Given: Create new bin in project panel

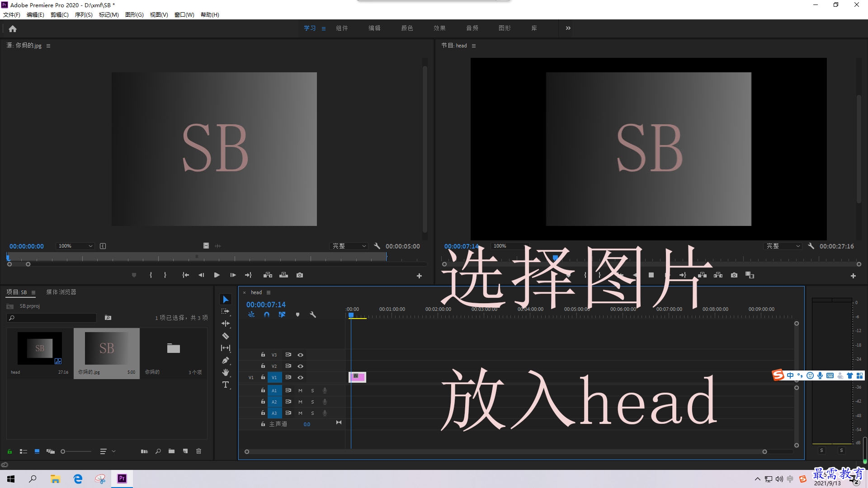Looking at the screenshot, I should [171, 451].
